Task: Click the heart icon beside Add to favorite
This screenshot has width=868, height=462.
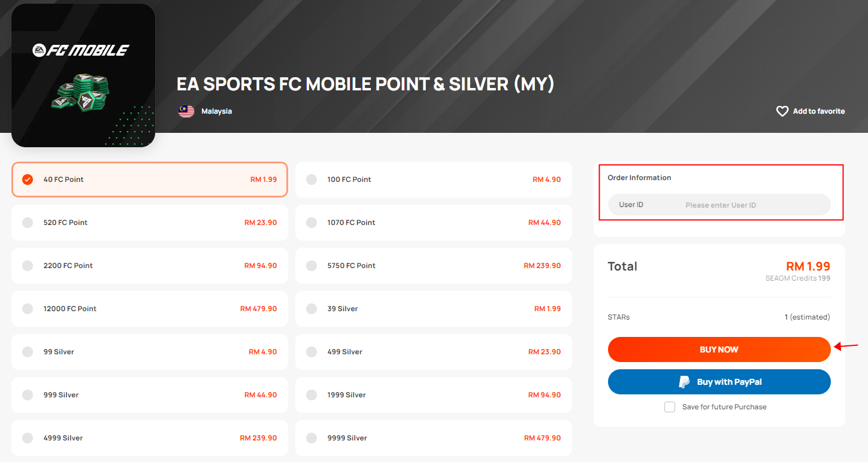Action: [x=782, y=111]
